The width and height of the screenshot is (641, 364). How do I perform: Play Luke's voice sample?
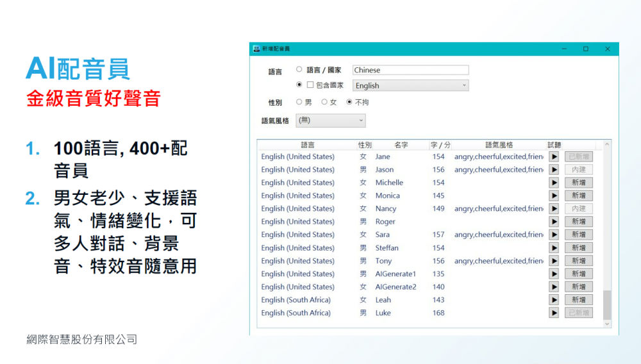554,313
